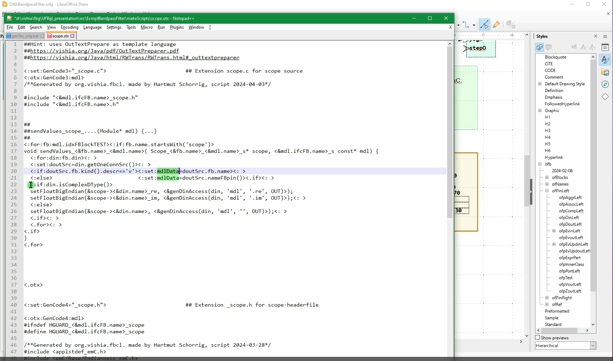
Task: Click Update Style icon in Styles panel
Action: tap(592, 47)
